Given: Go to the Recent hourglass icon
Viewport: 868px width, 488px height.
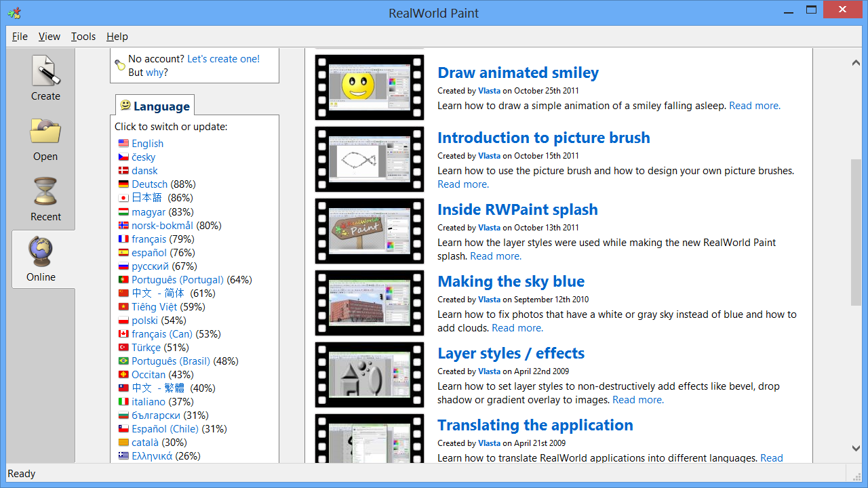Looking at the screenshot, I should [45, 192].
